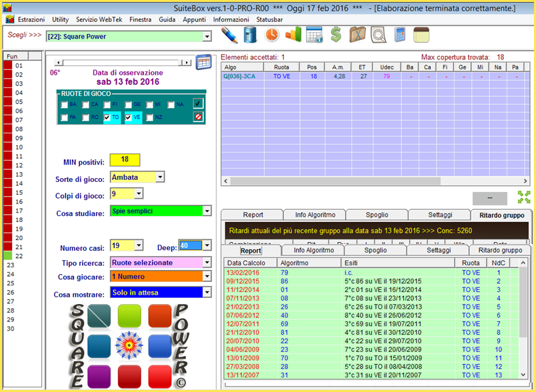Open the yellow notepad icon

click(x=421, y=35)
